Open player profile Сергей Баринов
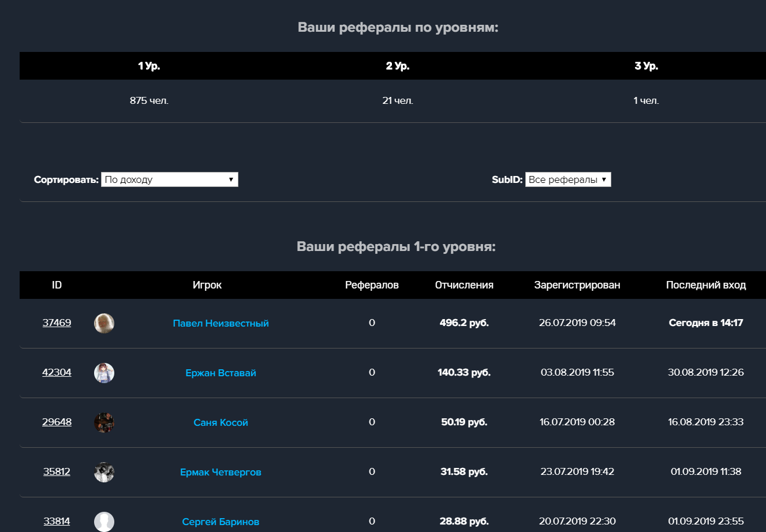This screenshot has height=532, width=766. [221, 522]
